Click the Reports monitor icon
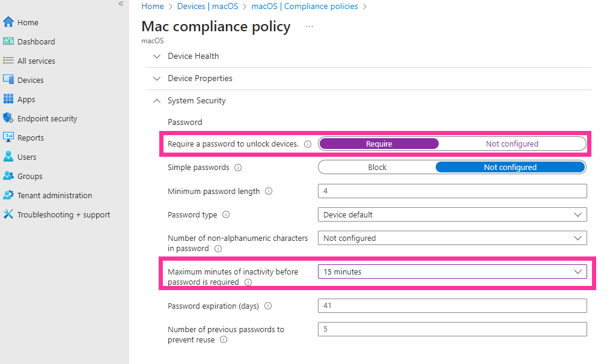Viewport: 610px width, 364px height. coord(8,138)
